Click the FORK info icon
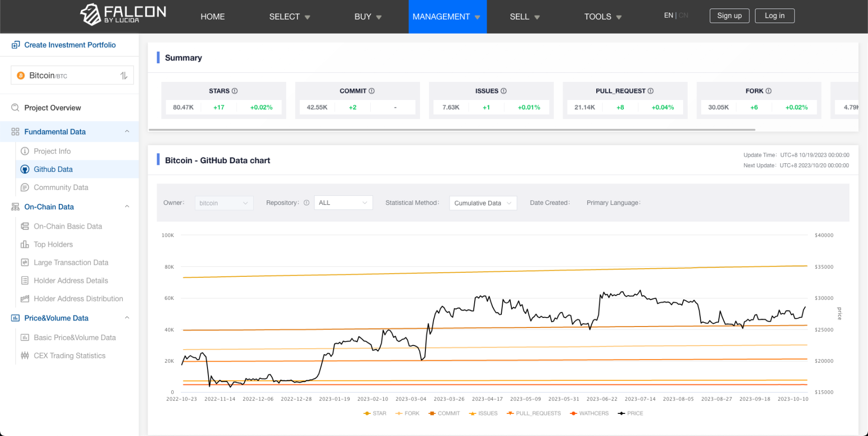 (769, 91)
